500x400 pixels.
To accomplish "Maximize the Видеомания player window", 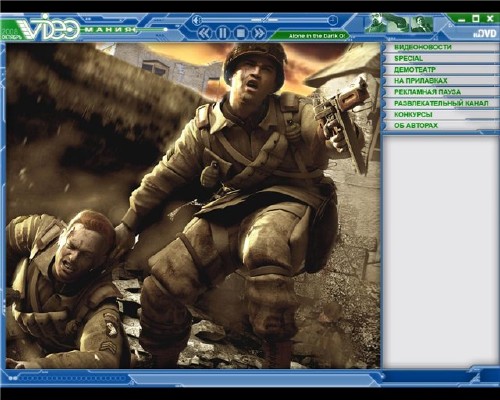I will pyautogui.click(x=476, y=19).
